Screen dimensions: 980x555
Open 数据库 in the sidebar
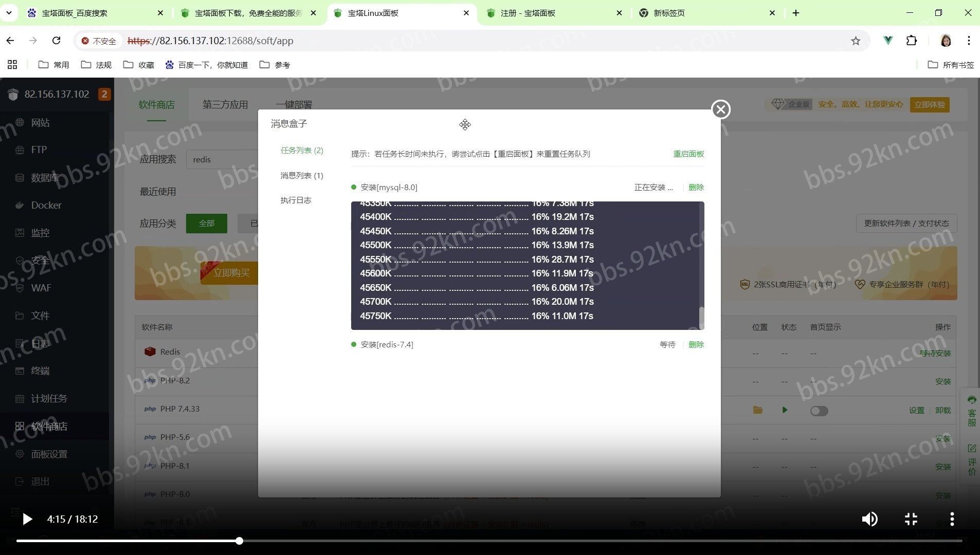tap(55, 177)
